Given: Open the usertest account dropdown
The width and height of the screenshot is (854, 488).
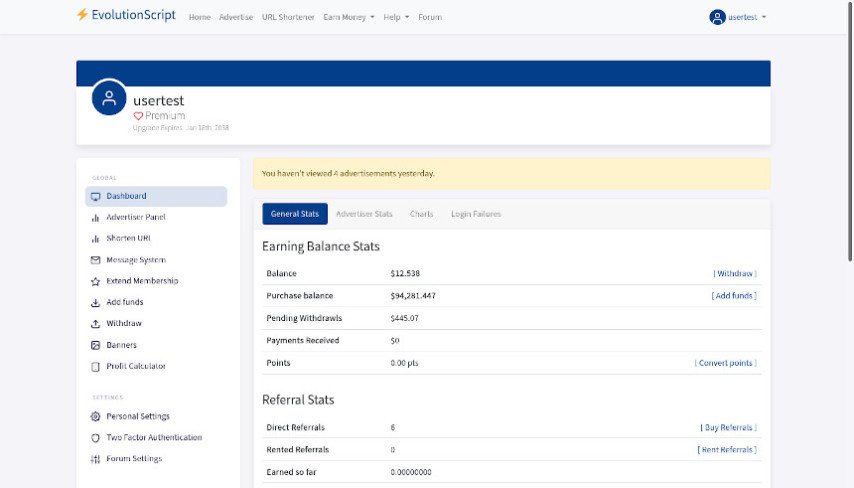Looking at the screenshot, I should [x=737, y=17].
